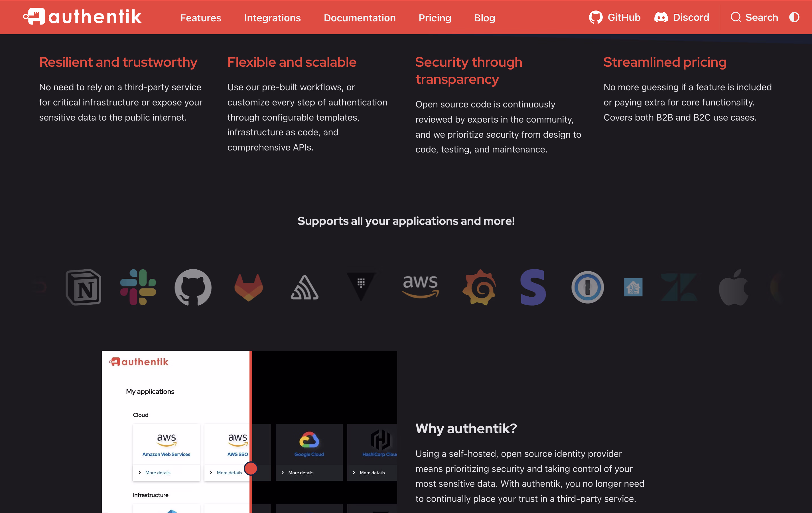This screenshot has height=513, width=812.
Task: Go to the Pricing page
Action: pyautogui.click(x=435, y=17)
